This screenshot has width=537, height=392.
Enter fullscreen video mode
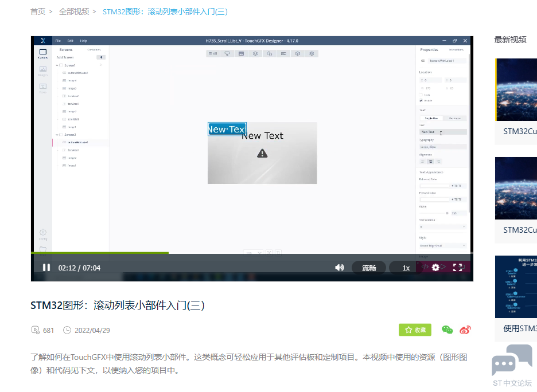458,268
